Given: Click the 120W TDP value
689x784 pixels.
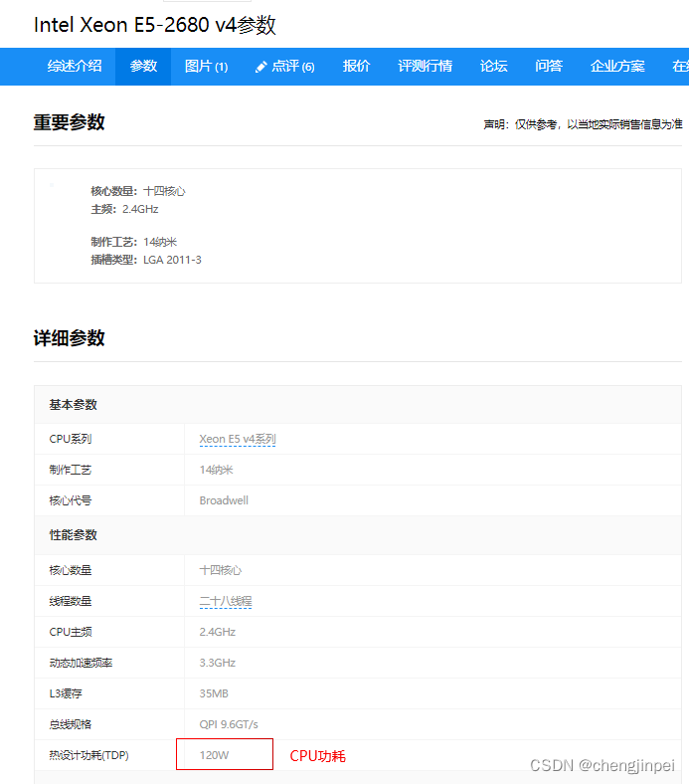Looking at the screenshot, I should coord(214,755).
